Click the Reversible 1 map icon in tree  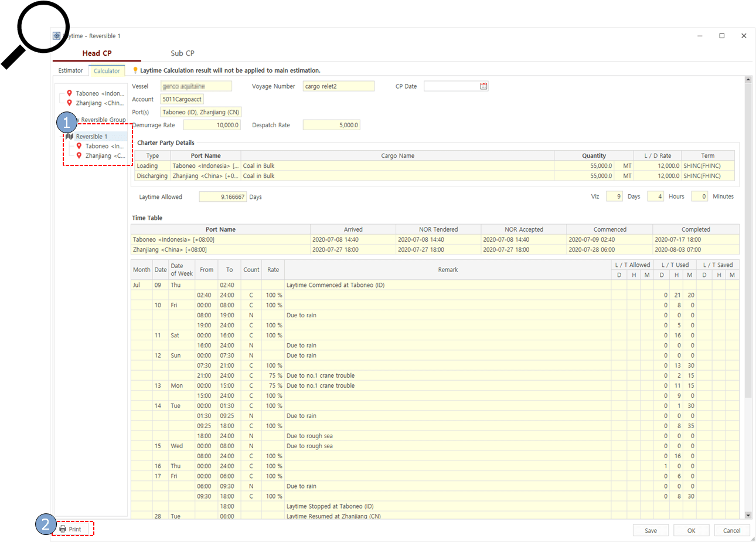69,136
